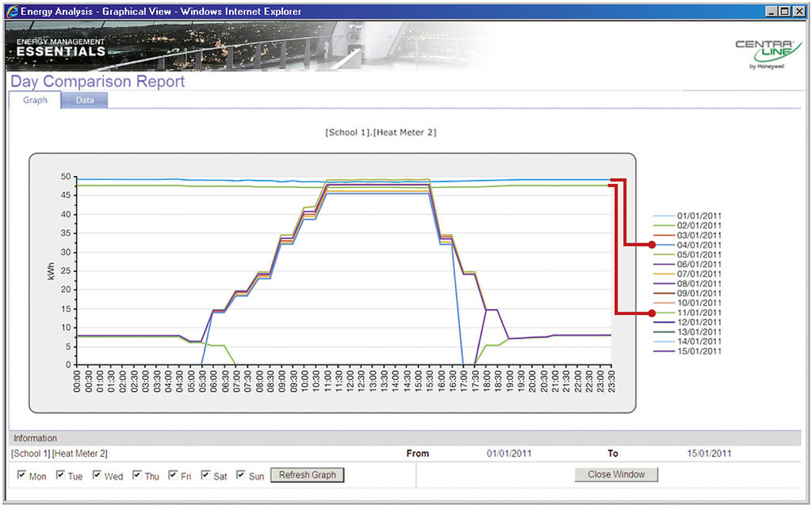Click the Internet Explorer icon in title bar
Image resolution: width=812 pixels, height=506 pixels.
(10, 11)
